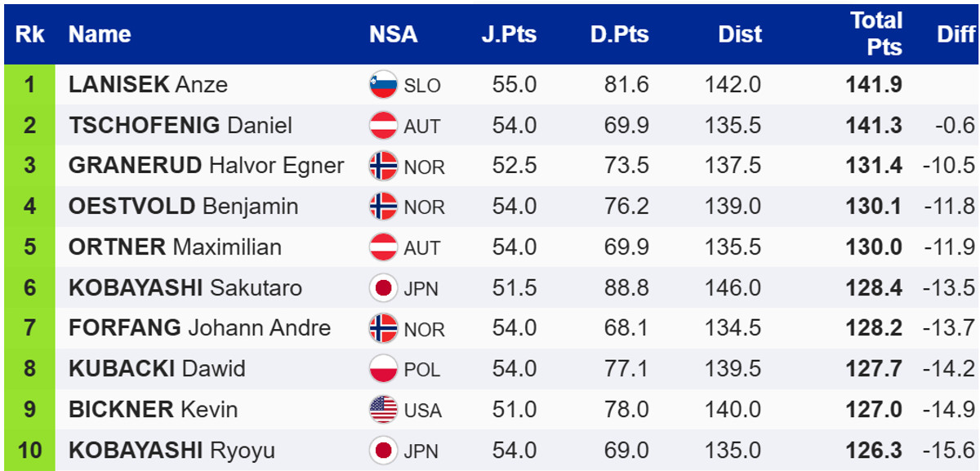Screen dimensions: 980x471
Task: Click the Norway flag in Granerud's row
Action: pos(383,166)
